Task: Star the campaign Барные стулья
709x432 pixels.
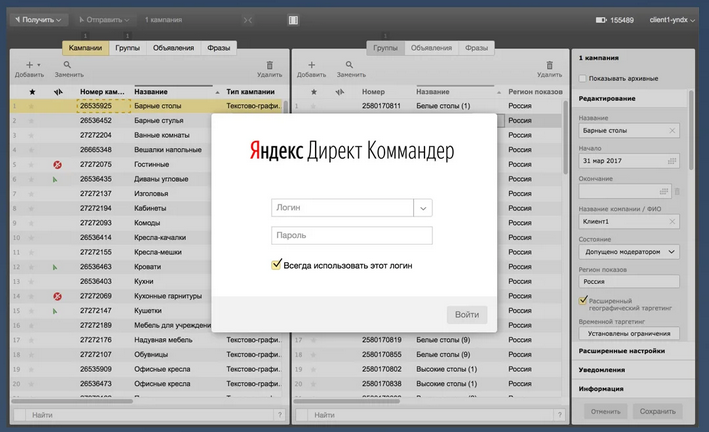Action: [x=31, y=121]
